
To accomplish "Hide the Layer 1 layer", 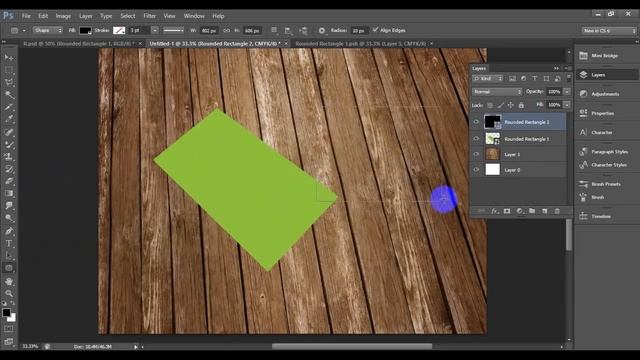I will [476, 154].
